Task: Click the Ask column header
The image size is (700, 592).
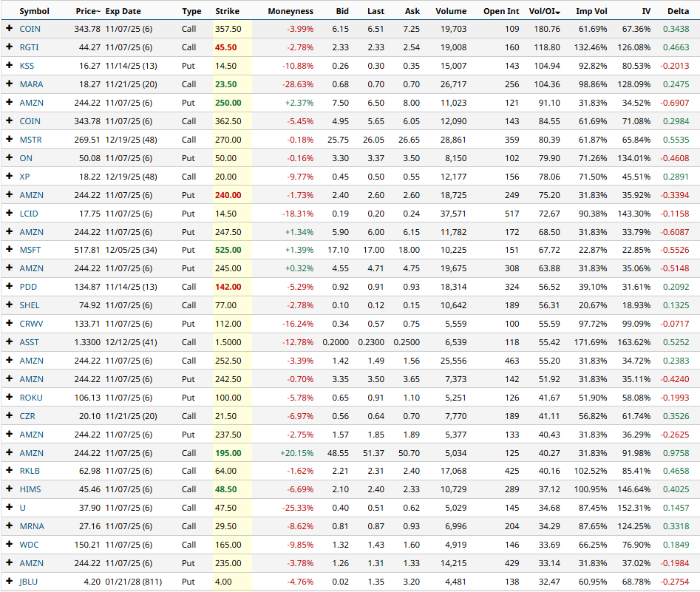Action: (412, 11)
